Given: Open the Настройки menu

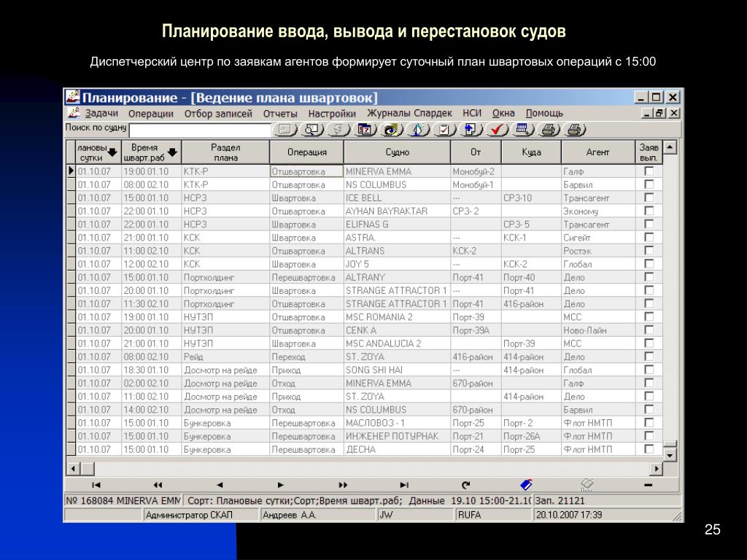Looking at the screenshot, I should tap(332, 113).
